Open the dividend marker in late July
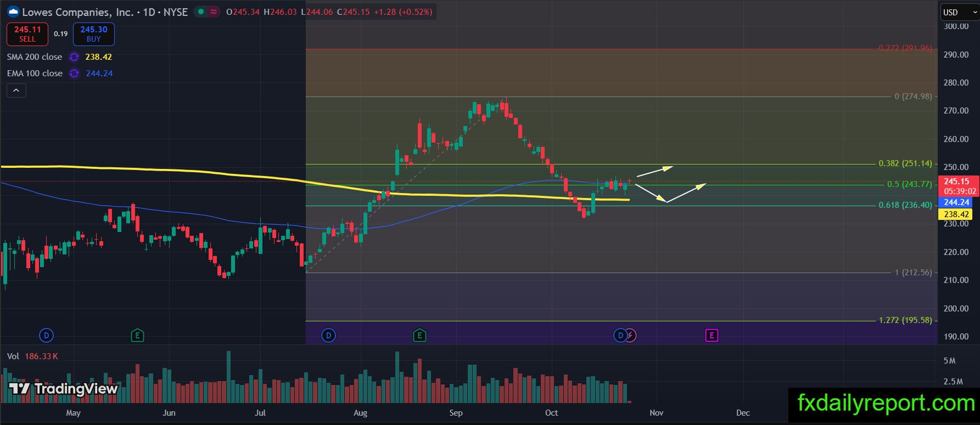The image size is (980, 425). point(328,335)
